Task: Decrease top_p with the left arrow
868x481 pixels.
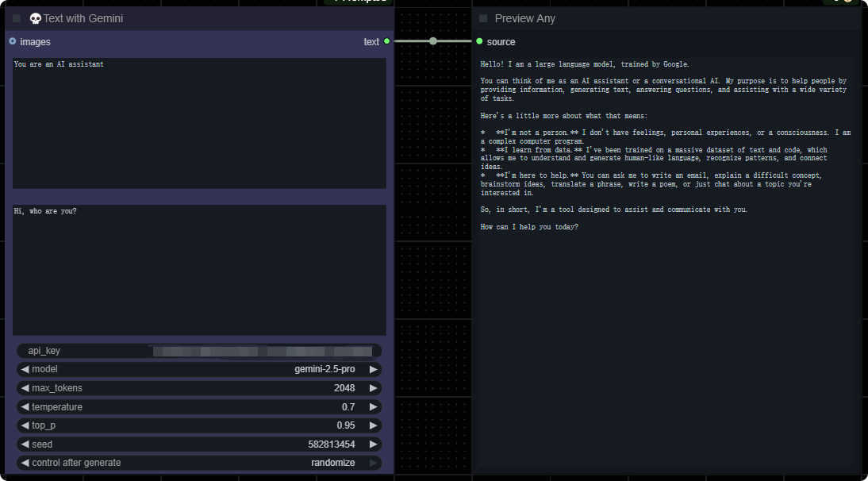Action: [25, 425]
